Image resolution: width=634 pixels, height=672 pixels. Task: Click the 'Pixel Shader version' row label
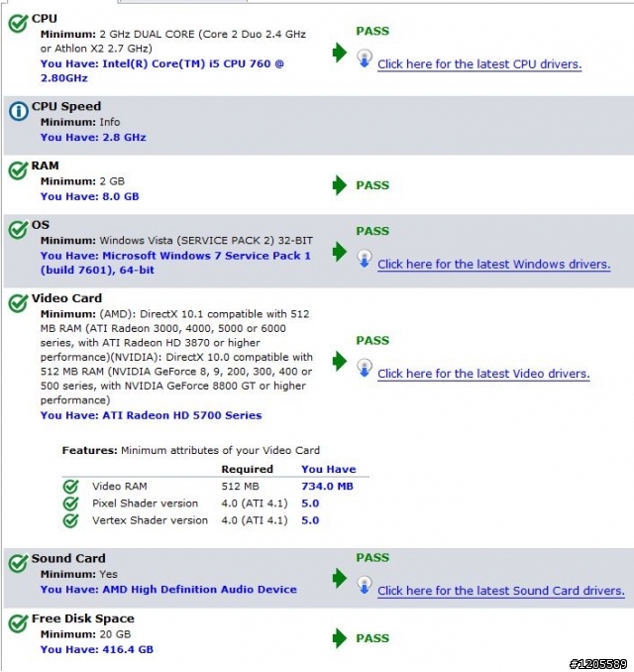click(146, 504)
